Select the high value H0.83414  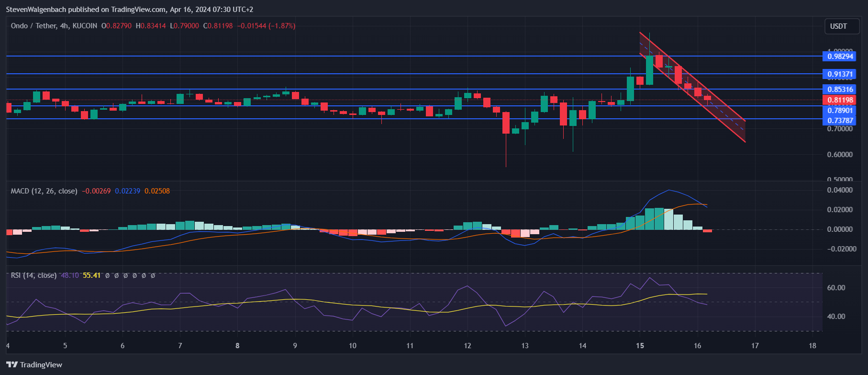tap(151, 26)
